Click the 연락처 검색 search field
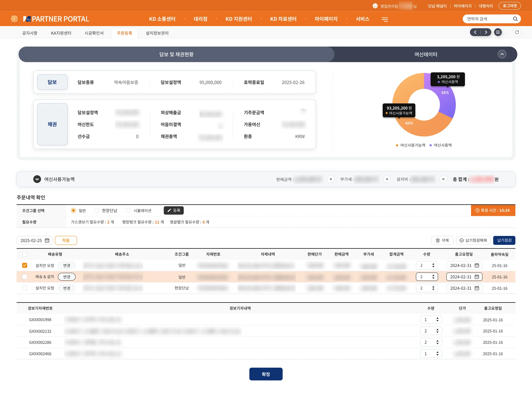The image size is (532, 394). click(x=488, y=19)
